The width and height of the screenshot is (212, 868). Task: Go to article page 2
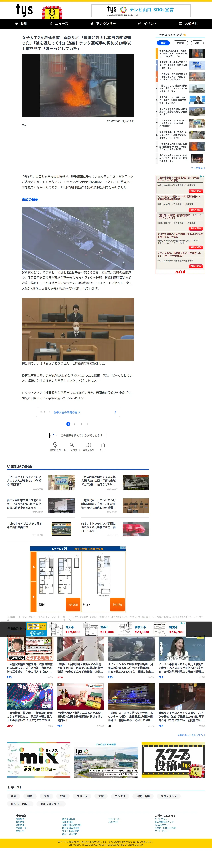[75, 424]
